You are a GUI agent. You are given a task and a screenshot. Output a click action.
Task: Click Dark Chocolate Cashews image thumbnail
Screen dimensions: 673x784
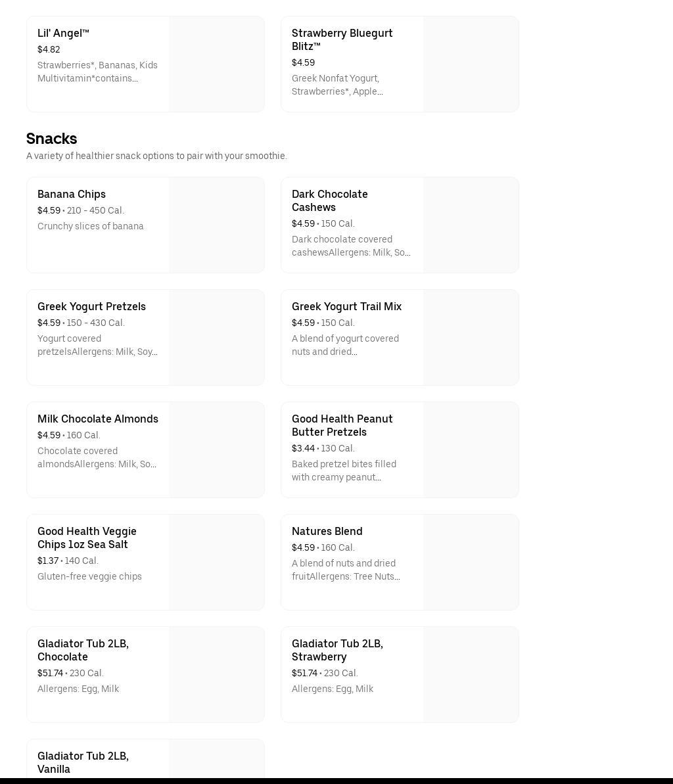[x=471, y=225]
